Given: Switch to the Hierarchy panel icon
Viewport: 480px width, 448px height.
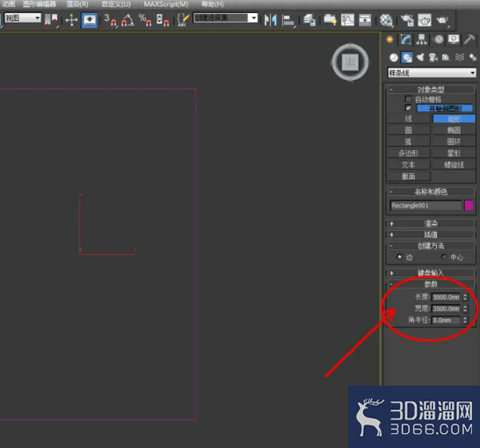Looking at the screenshot, I should tap(421, 40).
